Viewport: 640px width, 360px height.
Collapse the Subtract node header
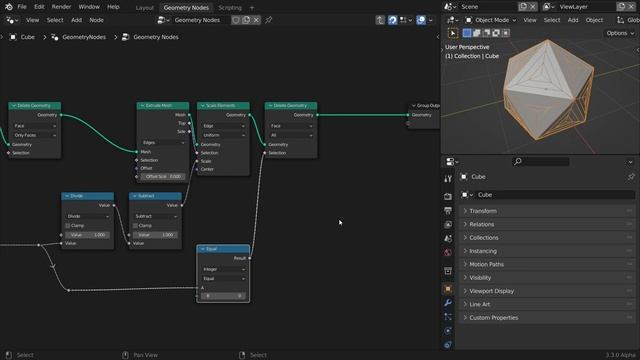135,196
